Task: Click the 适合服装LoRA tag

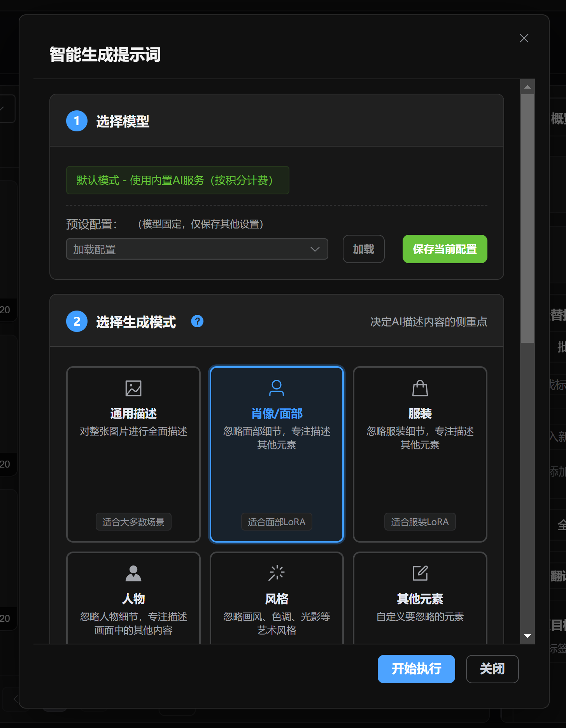Action: [x=420, y=522]
